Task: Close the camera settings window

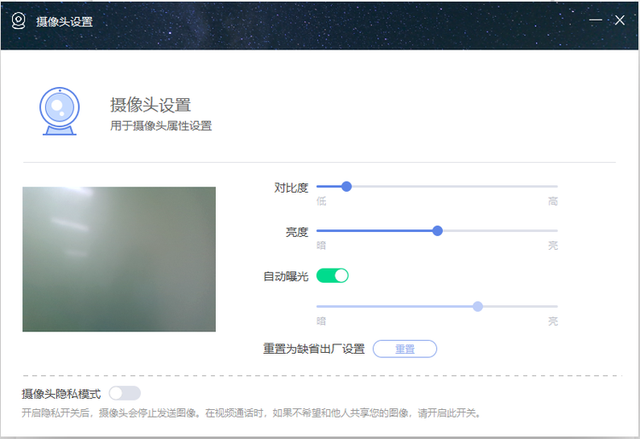Action: point(620,20)
